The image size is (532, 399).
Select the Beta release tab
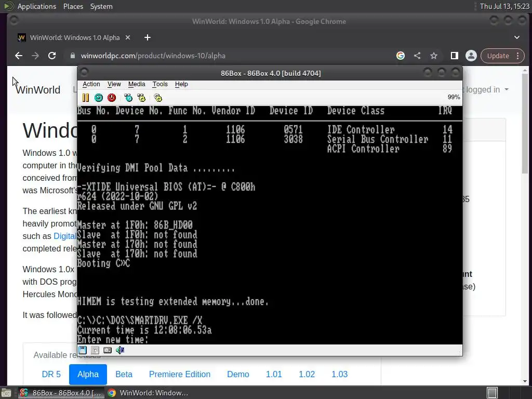[124, 374]
